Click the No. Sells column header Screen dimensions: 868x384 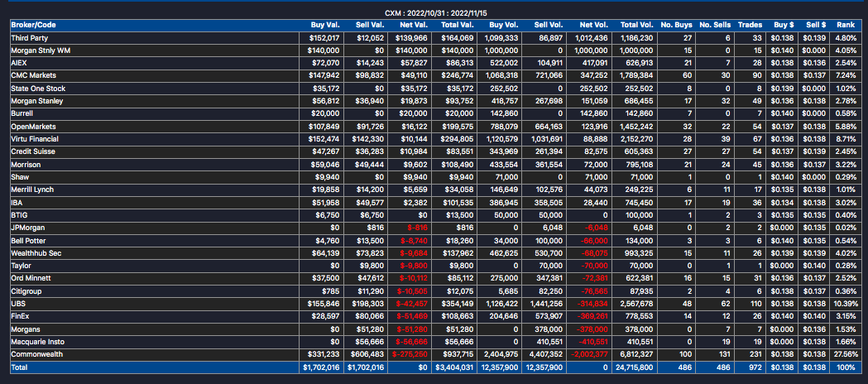click(x=715, y=25)
